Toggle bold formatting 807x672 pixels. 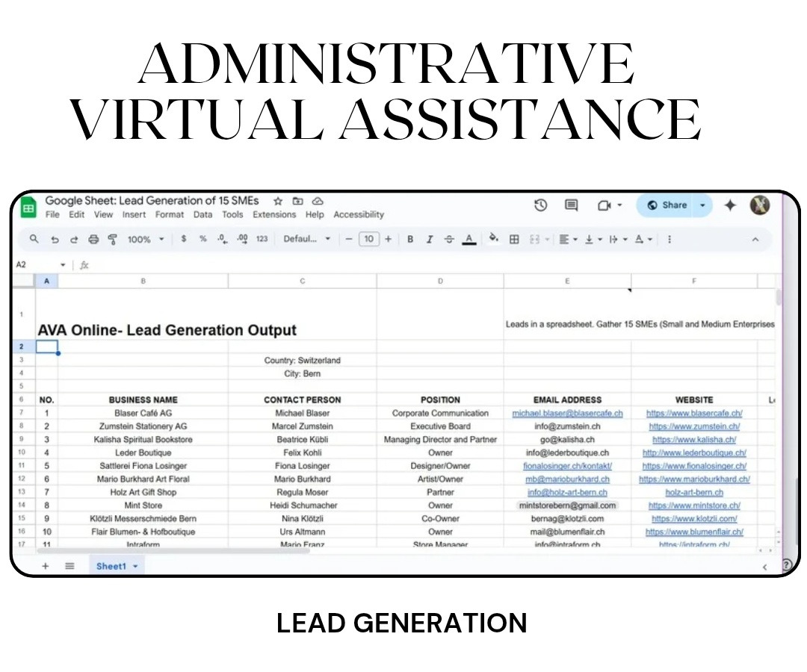click(x=410, y=240)
